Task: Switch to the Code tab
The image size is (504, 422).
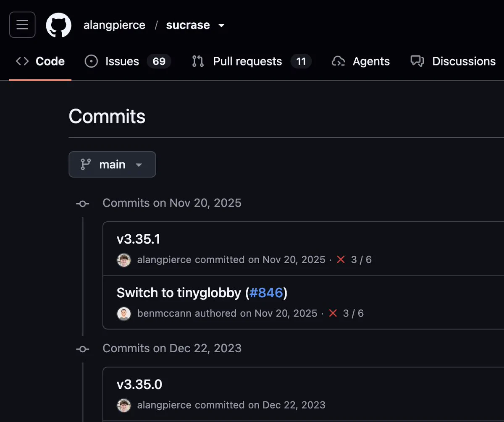Action: coord(40,61)
